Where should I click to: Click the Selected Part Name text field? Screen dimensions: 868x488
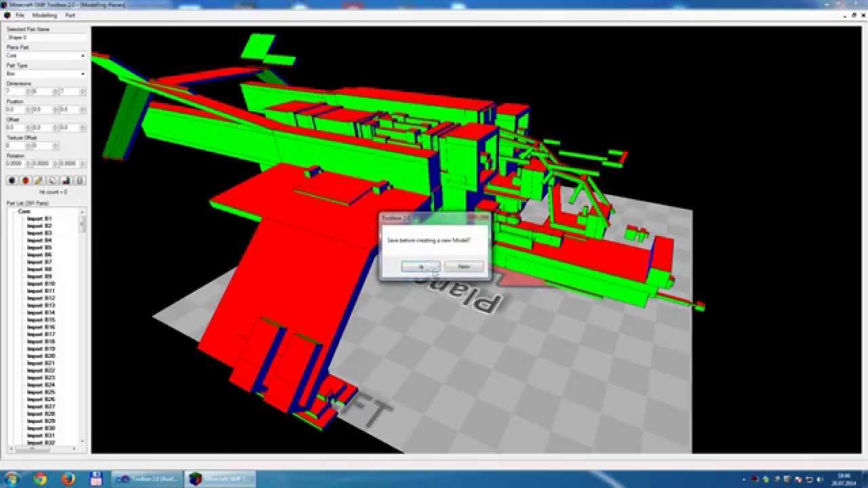coord(46,38)
